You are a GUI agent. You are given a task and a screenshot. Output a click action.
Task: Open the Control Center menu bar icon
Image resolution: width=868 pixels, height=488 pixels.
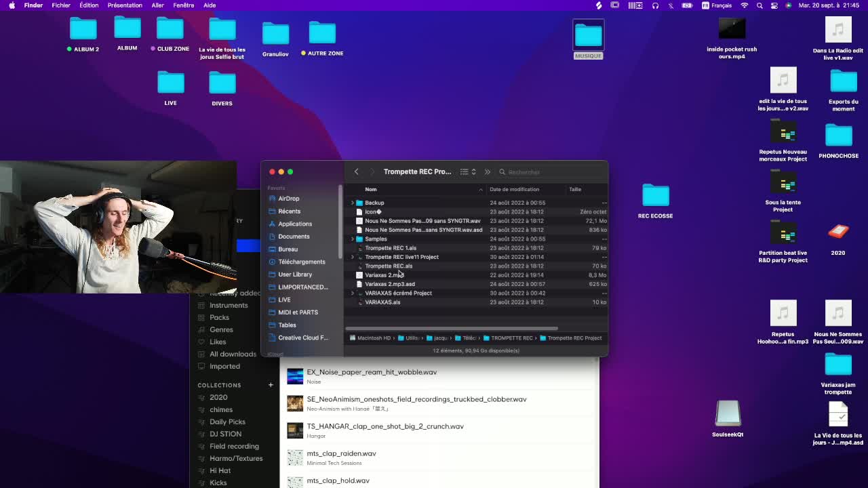774,5
